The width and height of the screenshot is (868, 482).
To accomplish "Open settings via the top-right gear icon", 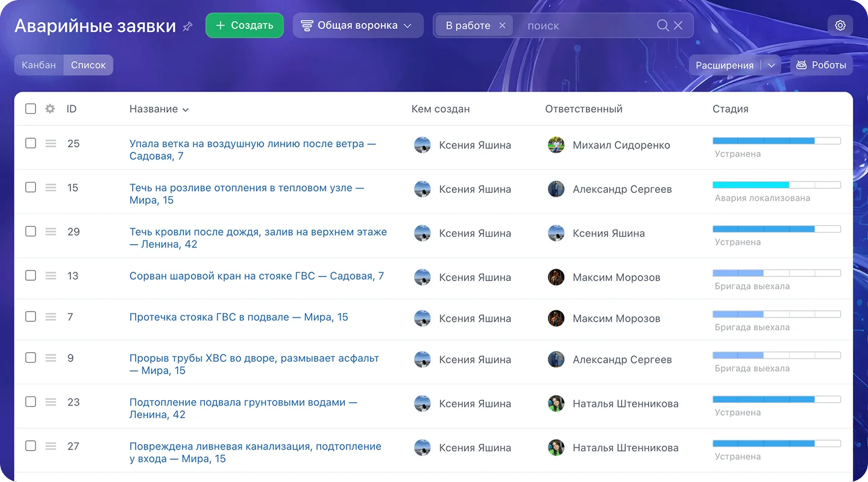I will [x=840, y=25].
